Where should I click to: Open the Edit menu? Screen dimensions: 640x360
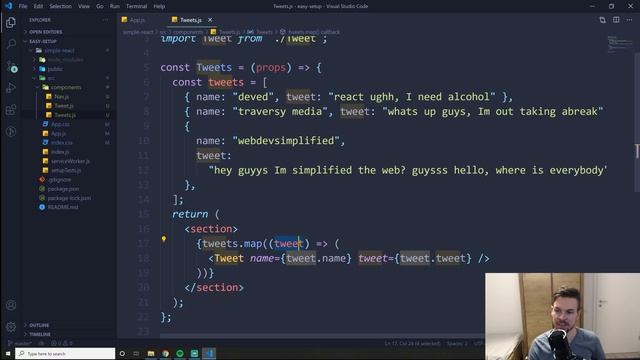click(x=38, y=6)
